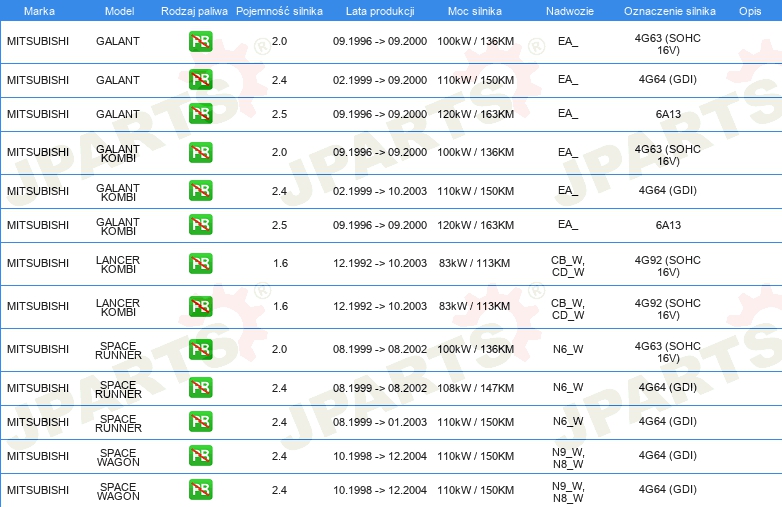Click the Opis column header
Viewport: 782px width, 507px height.
pos(749,10)
